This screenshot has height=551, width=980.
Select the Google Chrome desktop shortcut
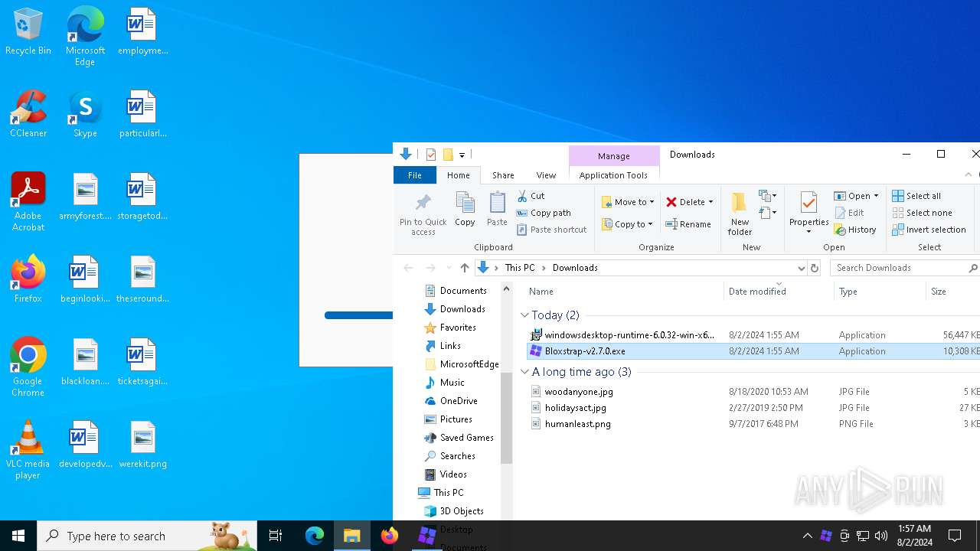(x=28, y=367)
